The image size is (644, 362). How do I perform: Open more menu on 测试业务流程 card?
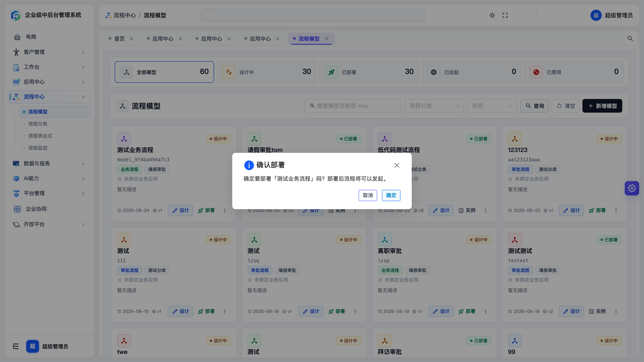click(x=225, y=211)
